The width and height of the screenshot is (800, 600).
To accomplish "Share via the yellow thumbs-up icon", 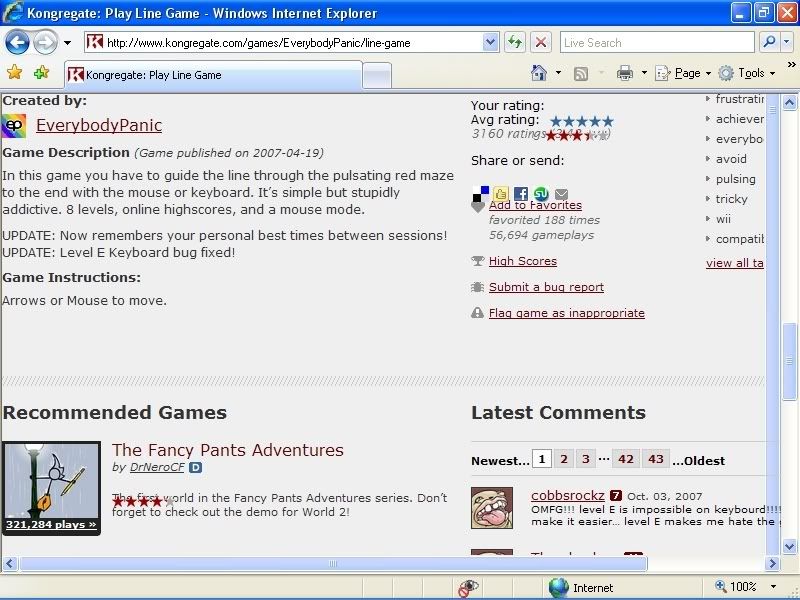I will tap(501, 194).
